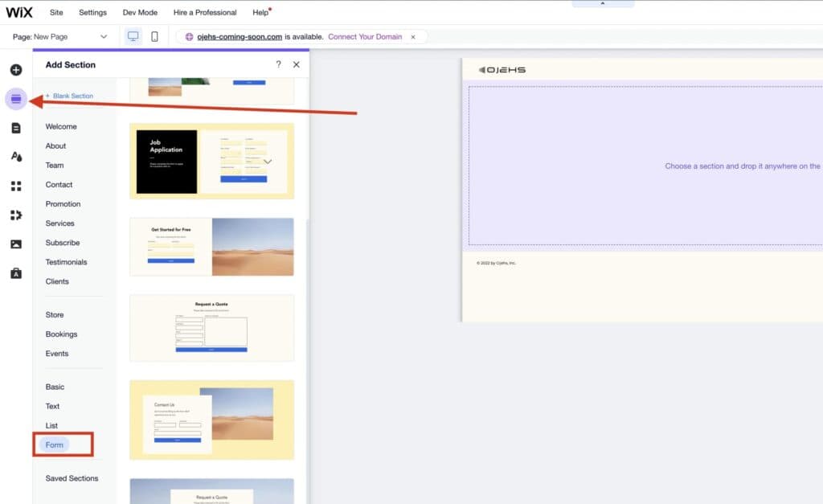Image resolution: width=823 pixels, height=504 pixels.
Task: Choose the white Request a Quote template
Action: pyautogui.click(x=212, y=328)
